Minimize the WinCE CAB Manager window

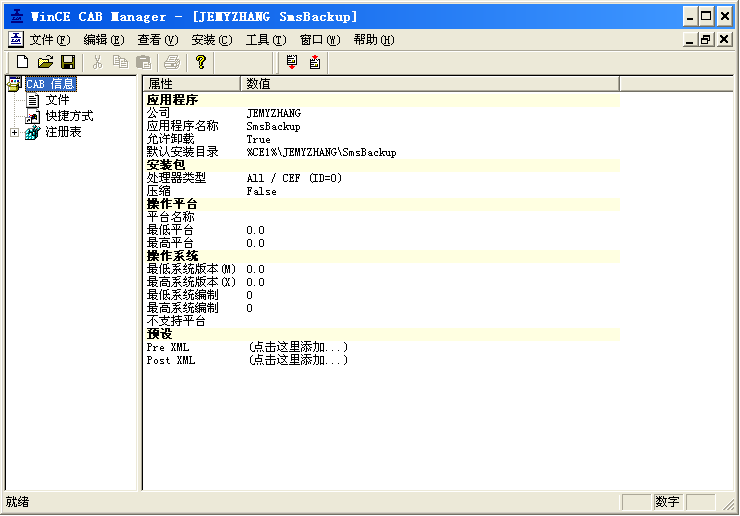(x=690, y=17)
